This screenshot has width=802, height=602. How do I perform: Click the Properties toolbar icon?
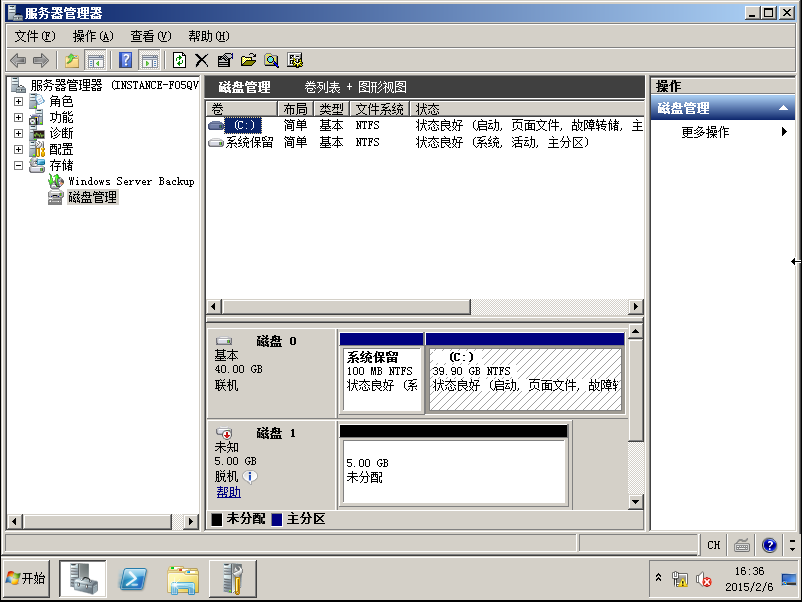click(x=225, y=60)
